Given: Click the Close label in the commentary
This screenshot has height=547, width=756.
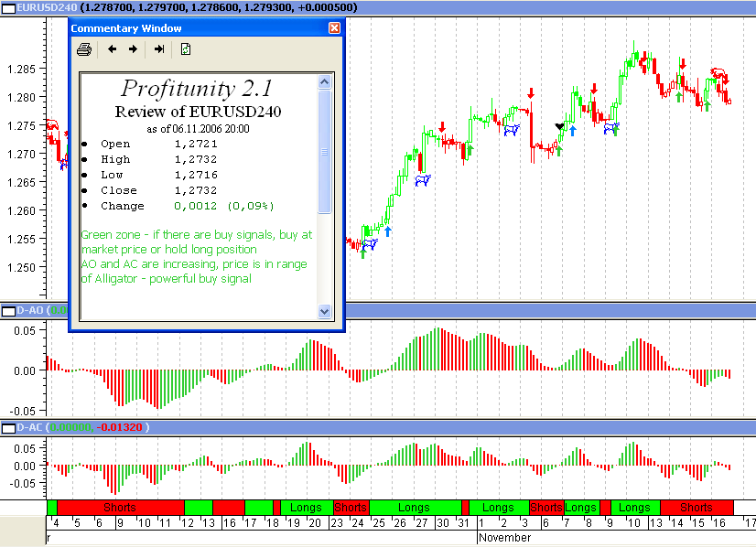Looking at the screenshot, I should pyautogui.click(x=119, y=190).
